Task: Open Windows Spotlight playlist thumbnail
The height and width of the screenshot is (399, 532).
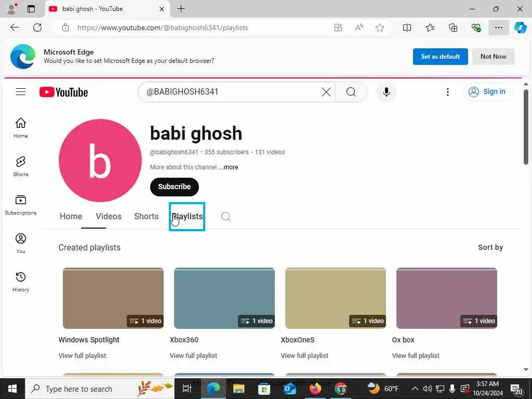Action: (113, 298)
